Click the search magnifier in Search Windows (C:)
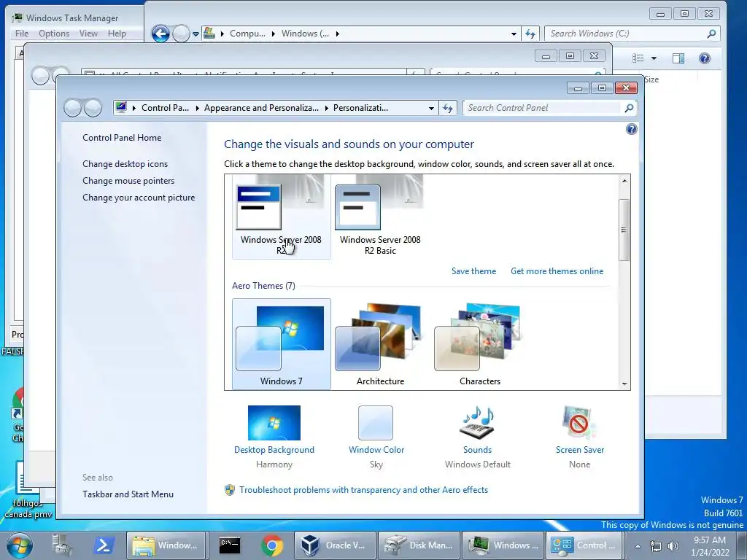Screen dimensions: 747x560 [x=711, y=34]
